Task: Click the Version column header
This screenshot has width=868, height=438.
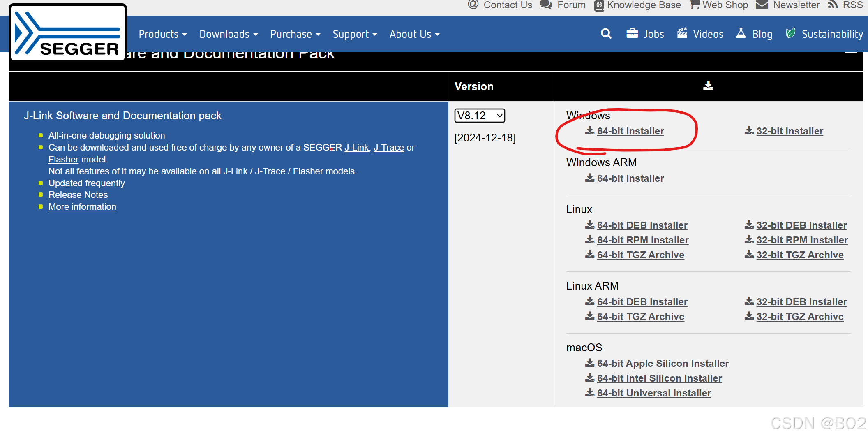Action: (474, 86)
